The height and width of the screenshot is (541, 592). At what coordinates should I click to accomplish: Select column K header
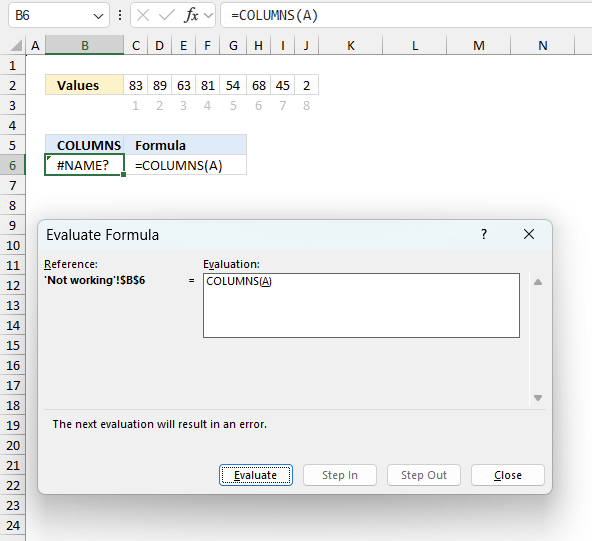point(351,46)
